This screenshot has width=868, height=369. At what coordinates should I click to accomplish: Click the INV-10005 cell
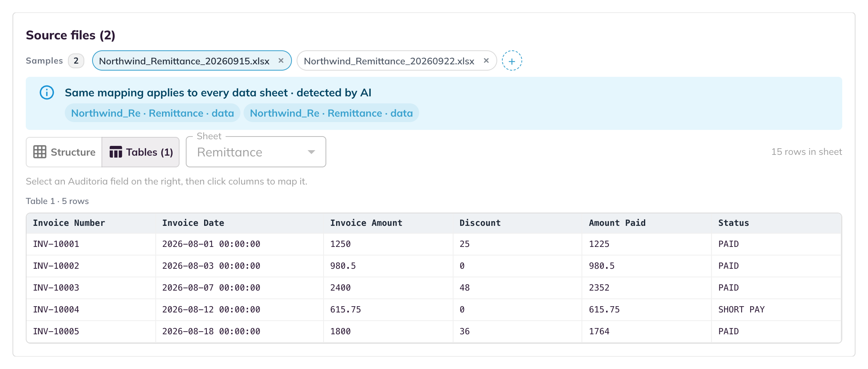pos(91,332)
